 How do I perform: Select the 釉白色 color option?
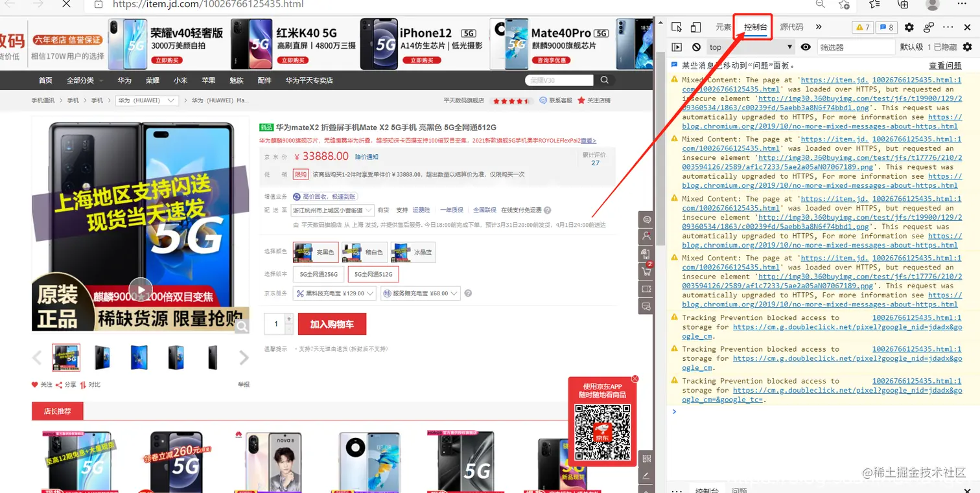click(364, 252)
